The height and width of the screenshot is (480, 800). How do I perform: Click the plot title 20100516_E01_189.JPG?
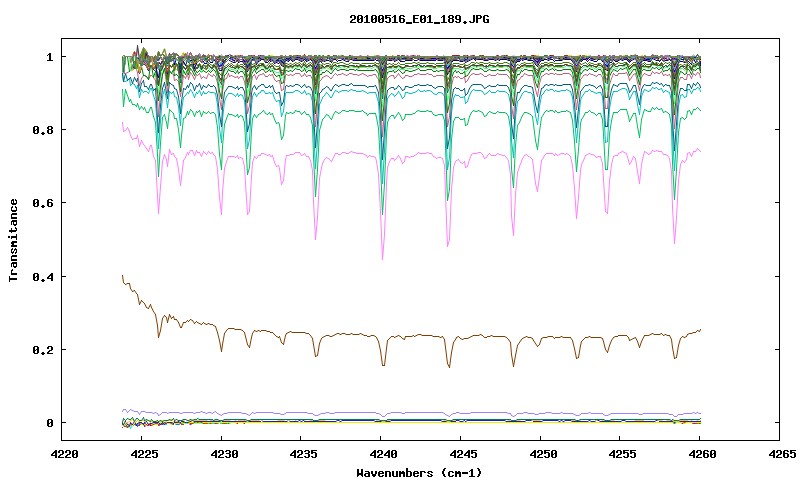419,19
